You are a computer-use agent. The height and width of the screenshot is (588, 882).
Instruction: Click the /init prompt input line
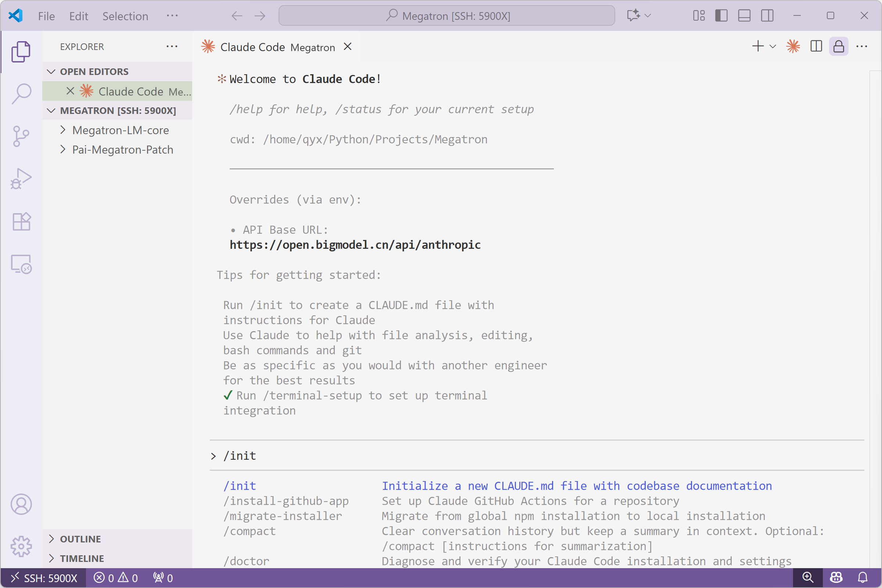coord(537,456)
